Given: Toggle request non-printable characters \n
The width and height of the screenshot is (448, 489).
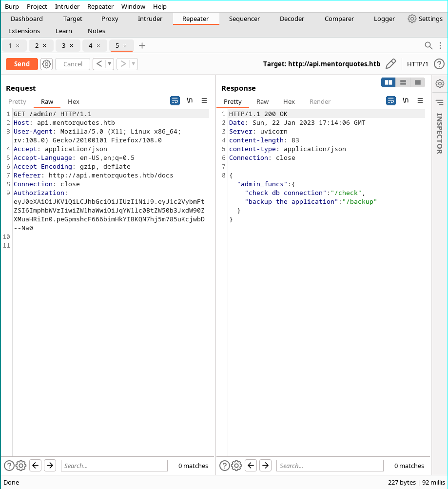Looking at the screenshot, I should point(190,100).
